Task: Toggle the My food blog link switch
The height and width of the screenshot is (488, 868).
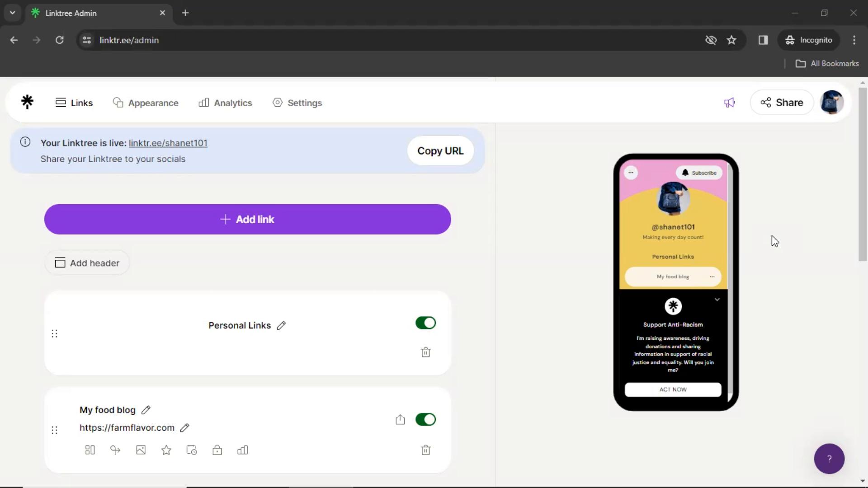Action: [426, 419]
